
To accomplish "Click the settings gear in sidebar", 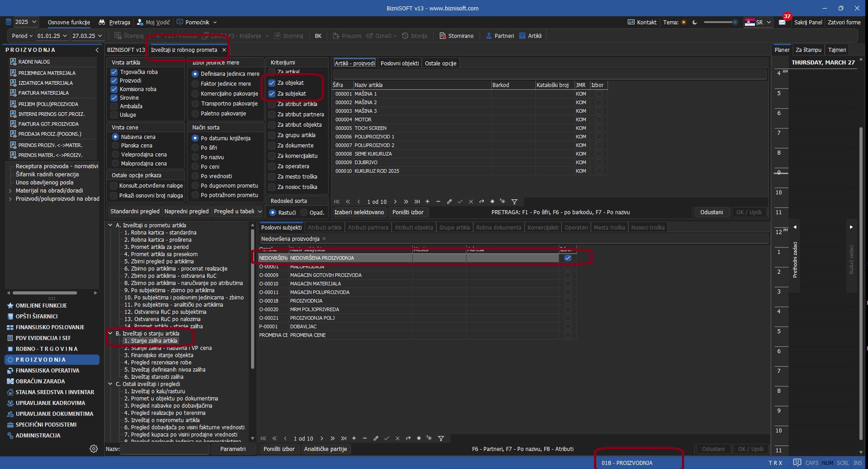I will 94,449.
